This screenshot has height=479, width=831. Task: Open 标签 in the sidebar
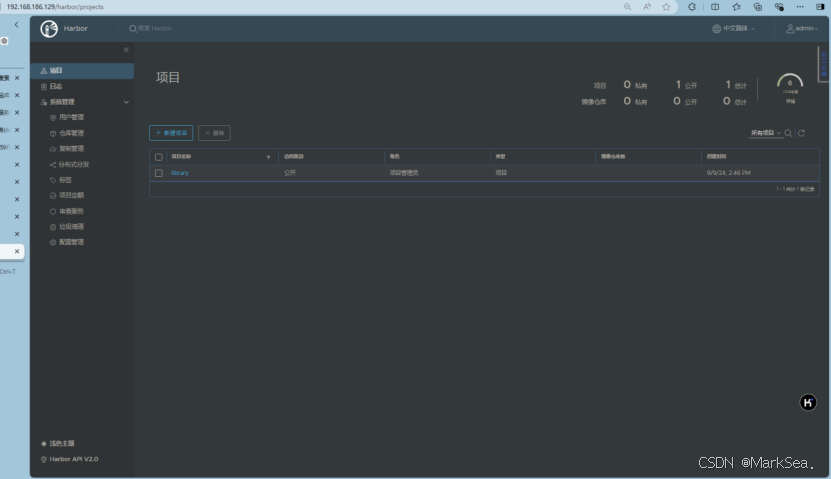[65, 180]
